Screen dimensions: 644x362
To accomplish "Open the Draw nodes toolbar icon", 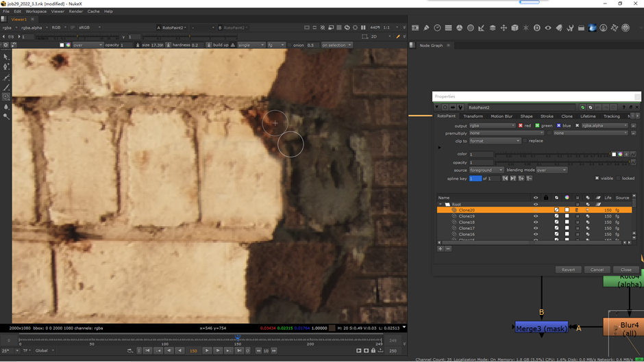I will pos(426,28).
